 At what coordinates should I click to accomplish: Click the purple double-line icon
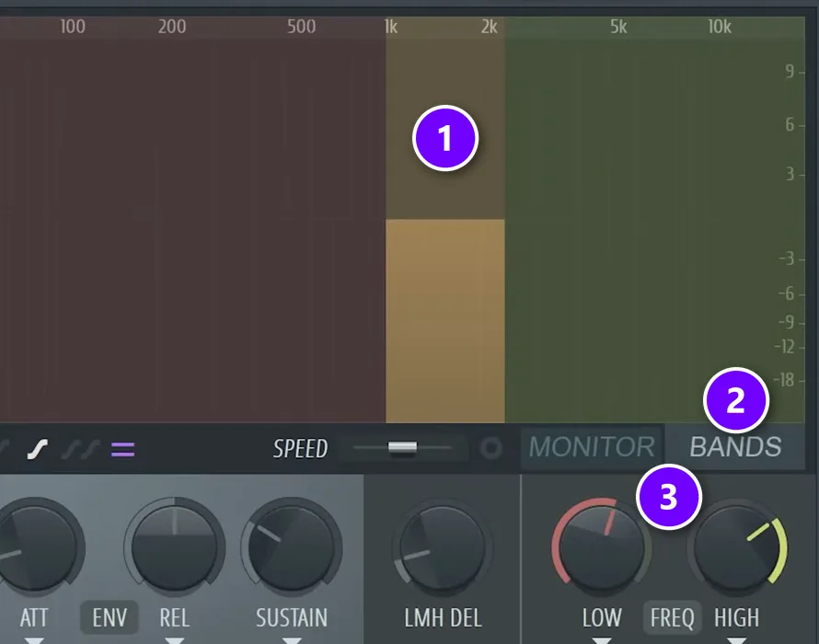(x=122, y=449)
